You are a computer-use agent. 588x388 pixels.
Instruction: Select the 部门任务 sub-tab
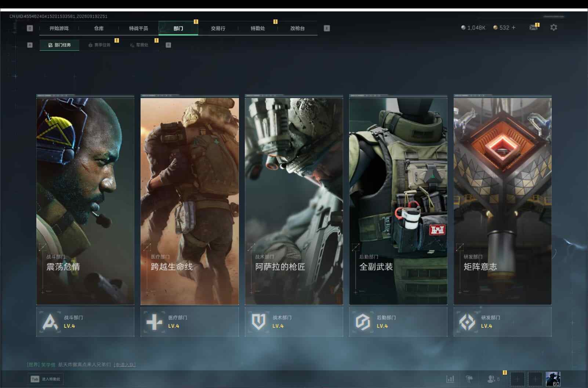point(59,45)
